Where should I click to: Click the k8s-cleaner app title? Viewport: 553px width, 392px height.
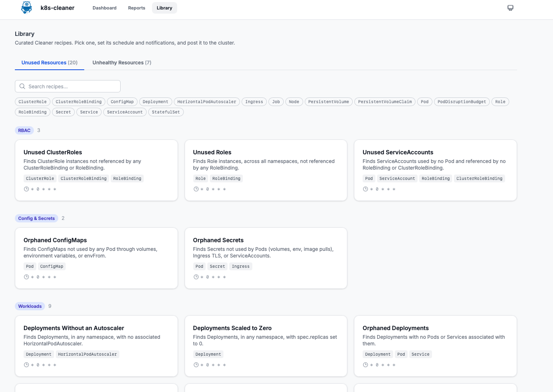coord(57,8)
